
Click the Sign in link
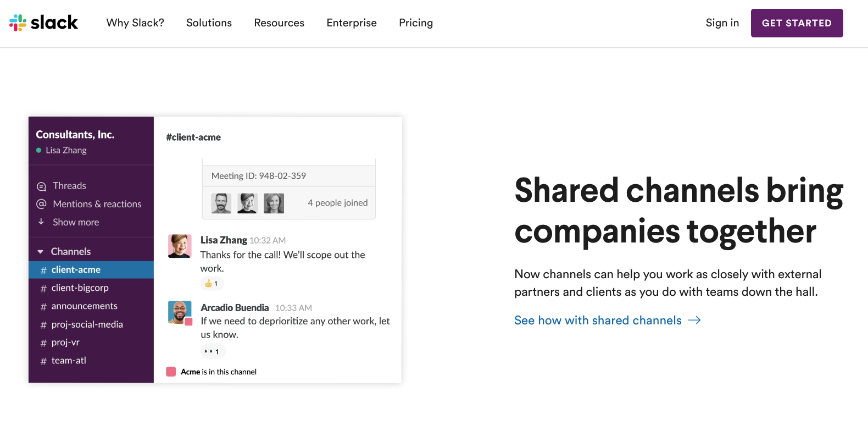722,23
